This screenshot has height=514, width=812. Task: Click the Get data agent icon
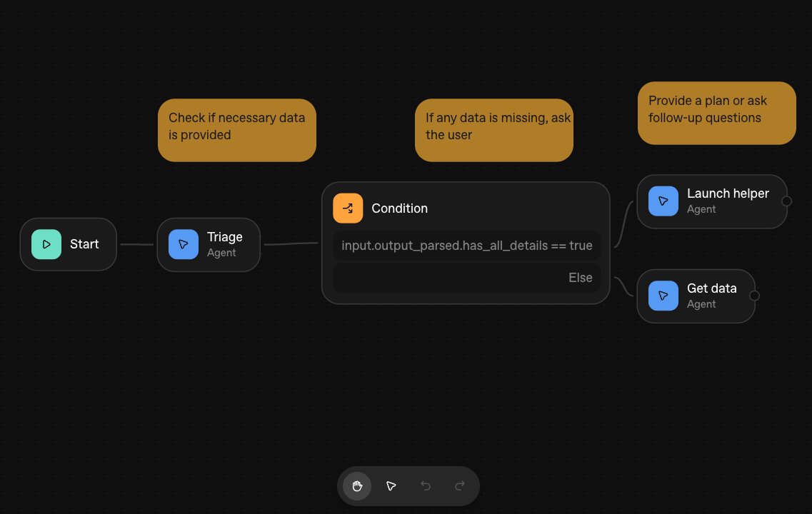(663, 295)
